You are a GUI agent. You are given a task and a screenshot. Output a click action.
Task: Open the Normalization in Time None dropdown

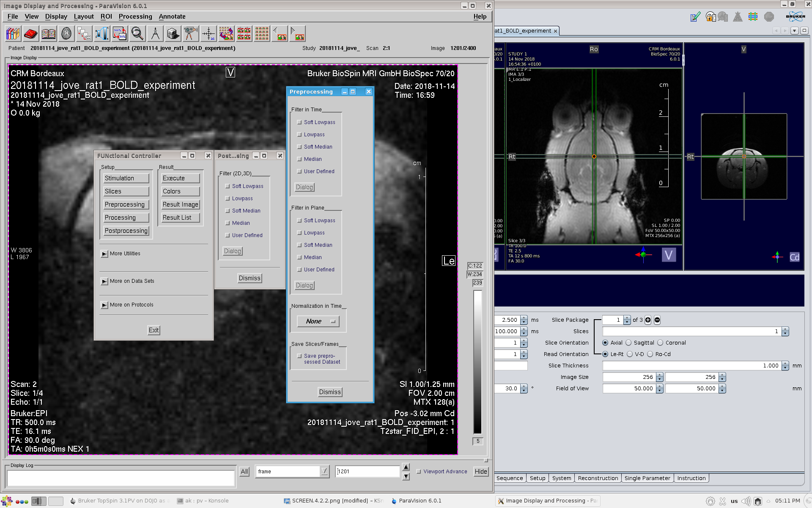pos(318,321)
